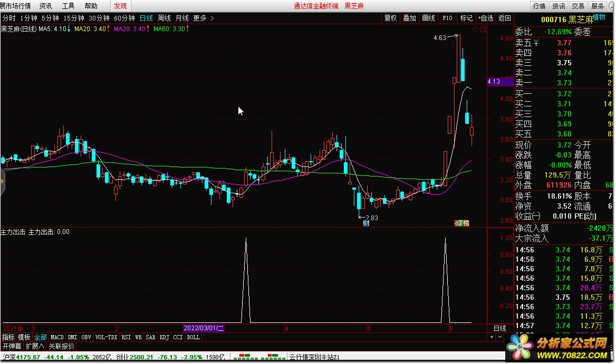Switch to 周线 weekly chart
The height and width of the screenshot is (364, 616).
click(164, 18)
